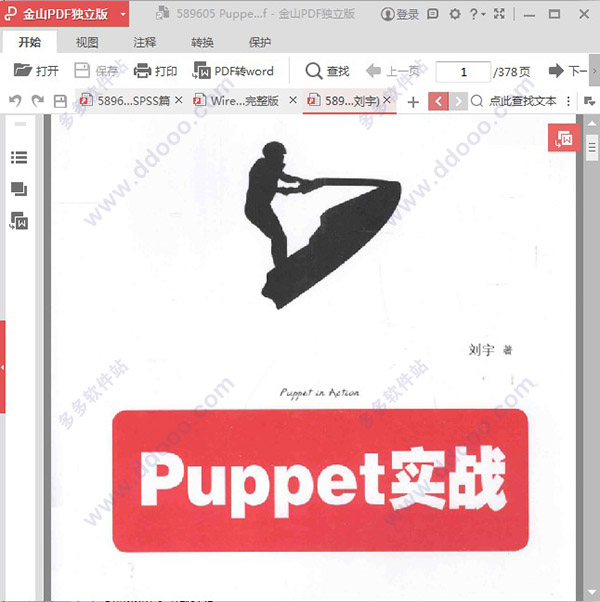The height and width of the screenshot is (602, 600).
Task: Click the 查找 search button
Action: coord(327,71)
